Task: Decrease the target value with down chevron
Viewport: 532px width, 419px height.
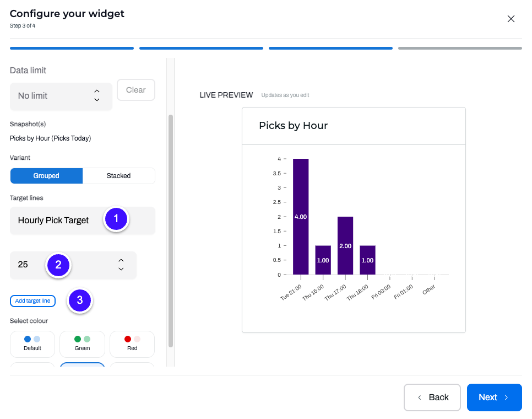Action: tap(121, 269)
